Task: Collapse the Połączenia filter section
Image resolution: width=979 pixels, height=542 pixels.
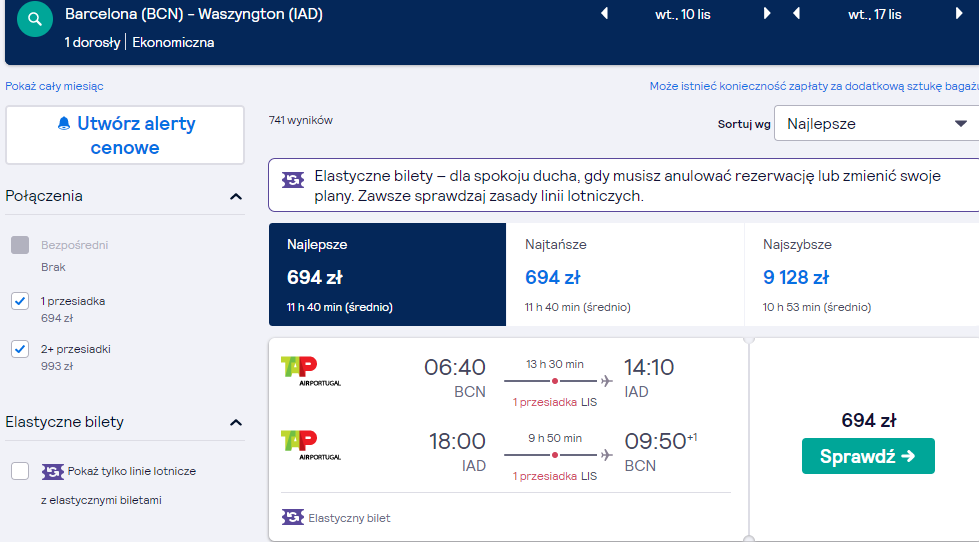Action: pos(235,197)
